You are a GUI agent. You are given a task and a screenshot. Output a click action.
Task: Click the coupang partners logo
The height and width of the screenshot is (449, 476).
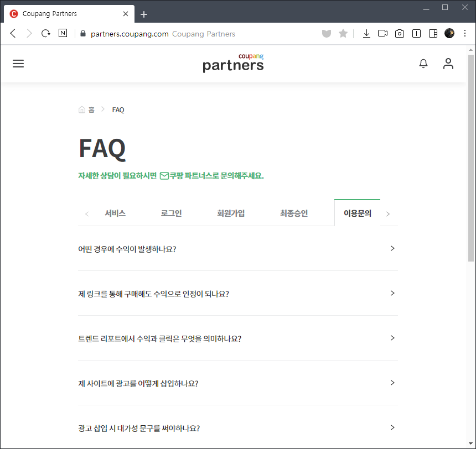(x=233, y=63)
